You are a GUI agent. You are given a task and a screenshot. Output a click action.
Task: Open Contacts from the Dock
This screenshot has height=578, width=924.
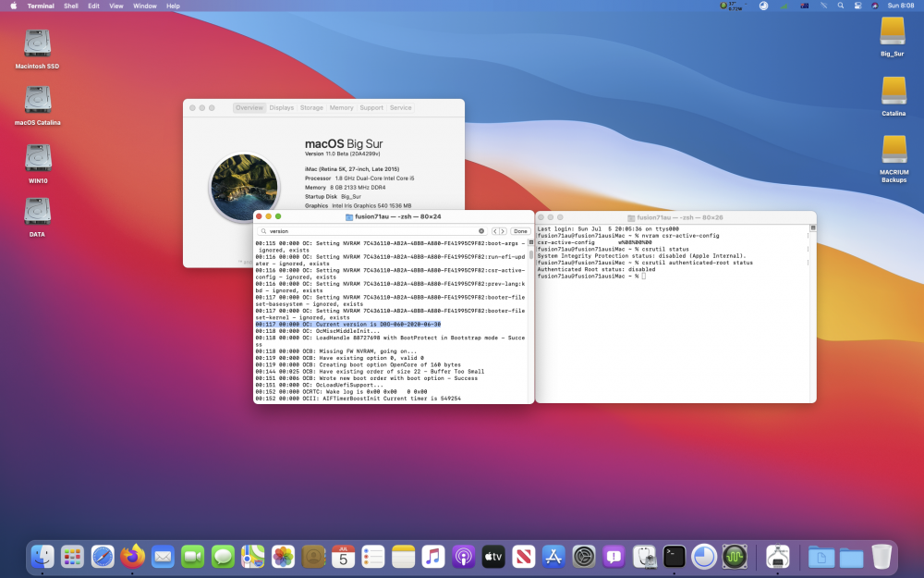click(x=313, y=556)
